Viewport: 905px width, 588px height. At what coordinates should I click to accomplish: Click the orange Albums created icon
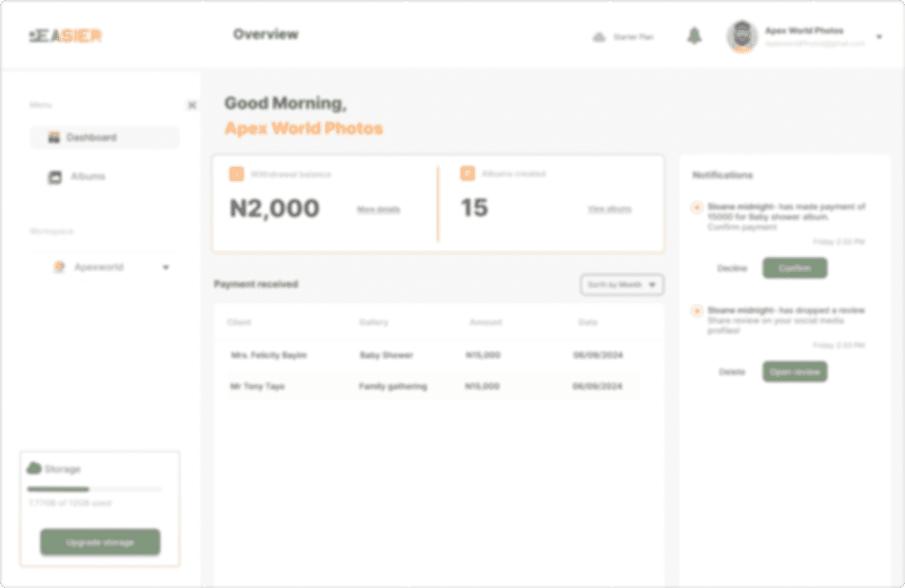(466, 173)
